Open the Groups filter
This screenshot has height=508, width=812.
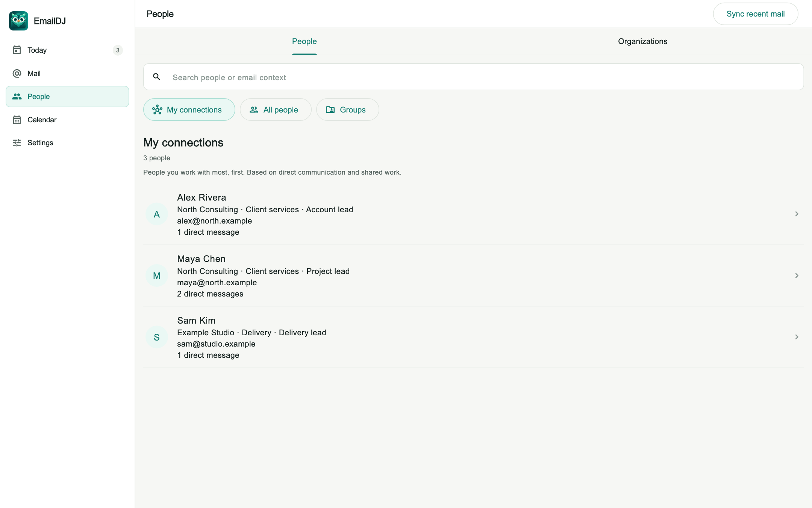click(347, 110)
